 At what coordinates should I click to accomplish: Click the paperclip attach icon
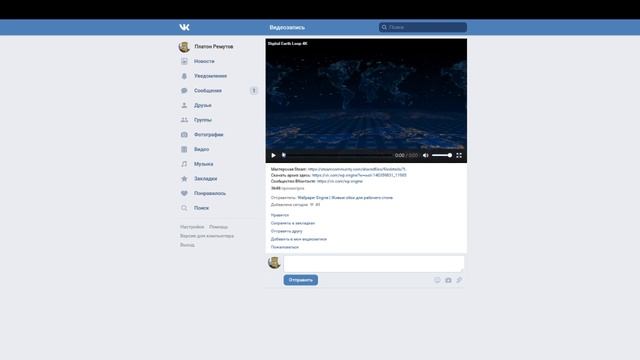point(459,280)
